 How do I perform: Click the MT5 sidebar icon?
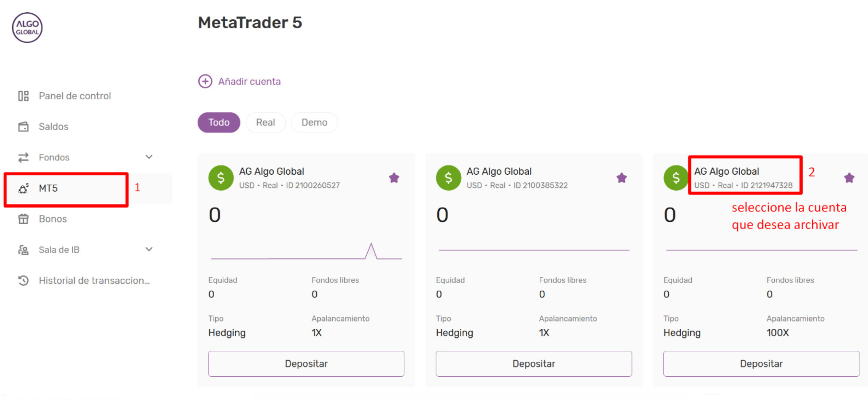coord(23,189)
